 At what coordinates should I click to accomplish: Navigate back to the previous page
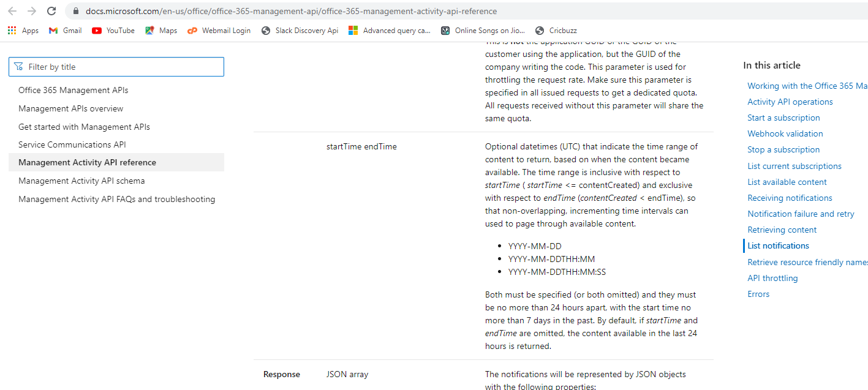(12, 10)
